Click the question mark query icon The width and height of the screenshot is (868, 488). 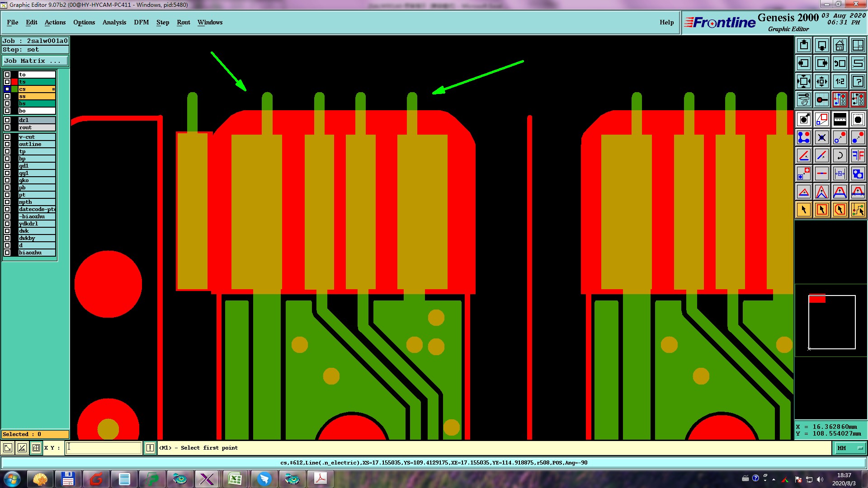(x=858, y=81)
